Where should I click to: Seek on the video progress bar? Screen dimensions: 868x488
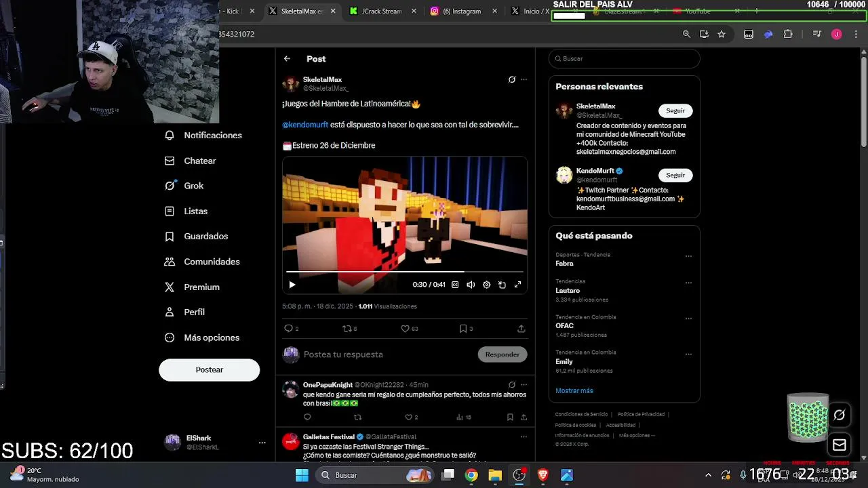point(405,272)
